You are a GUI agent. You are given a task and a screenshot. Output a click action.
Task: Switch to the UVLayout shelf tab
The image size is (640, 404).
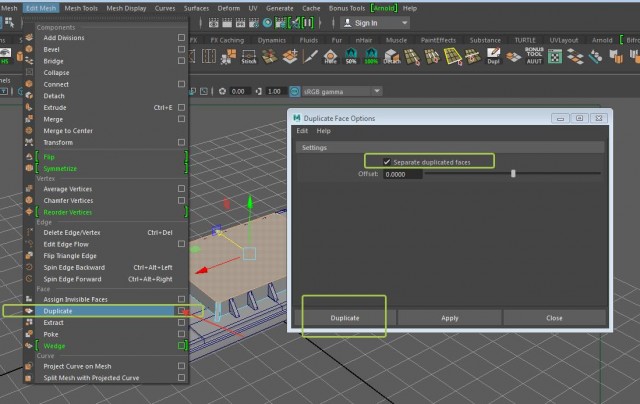click(564, 40)
